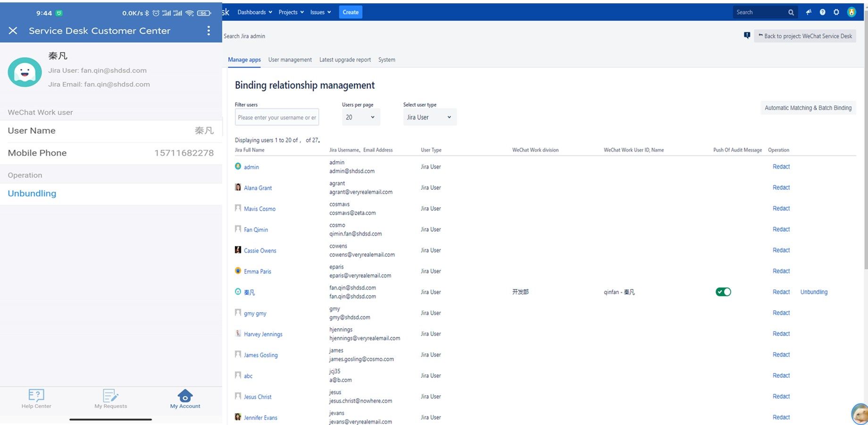The width and height of the screenshot is (868, 425).
Task: Click the 开发部 division cell
Action: 520,292
